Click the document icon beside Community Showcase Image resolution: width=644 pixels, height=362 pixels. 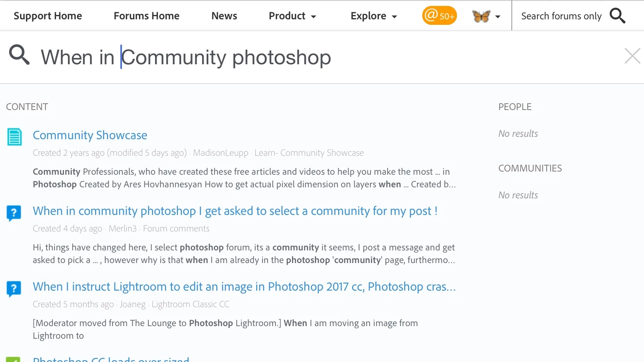(x=15, y=137)
